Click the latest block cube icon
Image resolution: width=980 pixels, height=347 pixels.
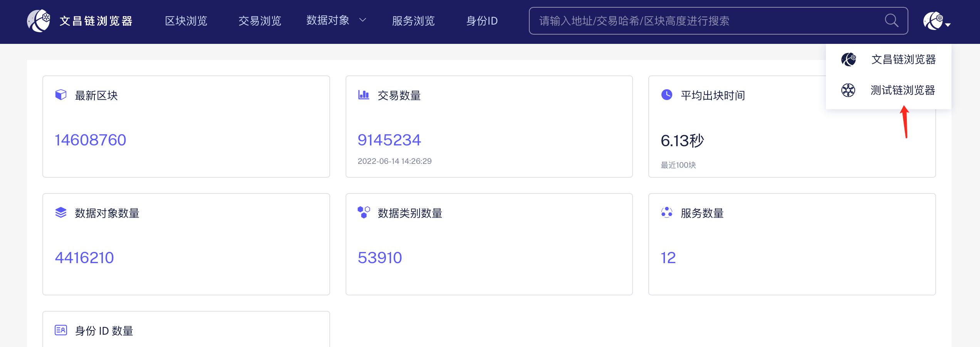[x=61, y=95]
